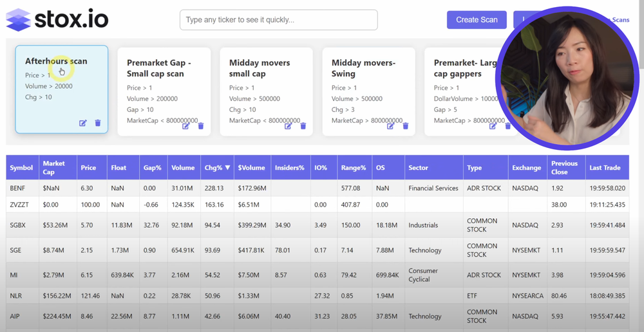This screenshot has width=644, height=332.
Task: Delete the Afterhours scan card
Action: click(98, 123)
